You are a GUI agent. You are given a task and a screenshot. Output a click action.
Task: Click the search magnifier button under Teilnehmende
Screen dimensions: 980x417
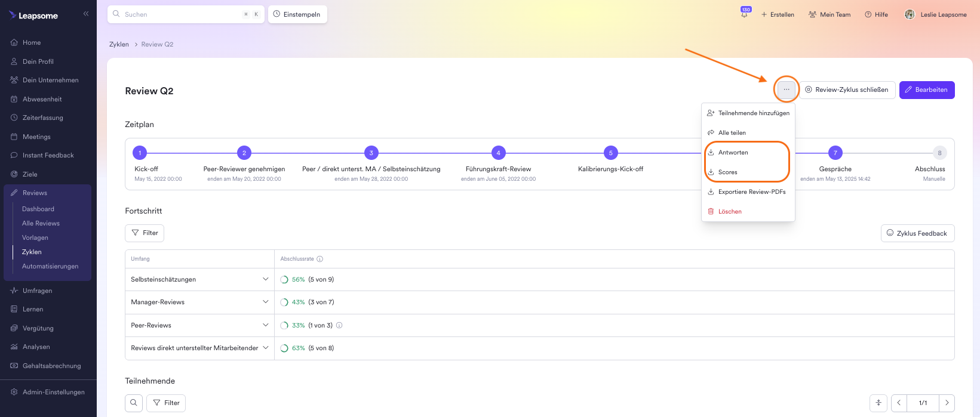pyautogui.click(x=134, y=403)
